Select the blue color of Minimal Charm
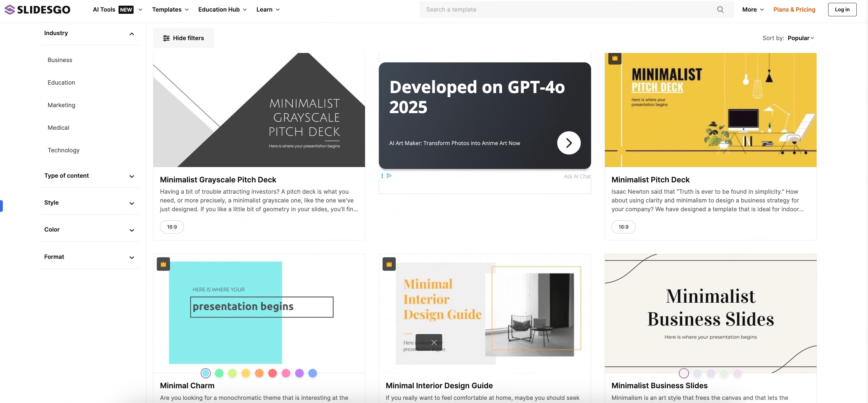Screen dimensions: 868x403 (313, 373)
